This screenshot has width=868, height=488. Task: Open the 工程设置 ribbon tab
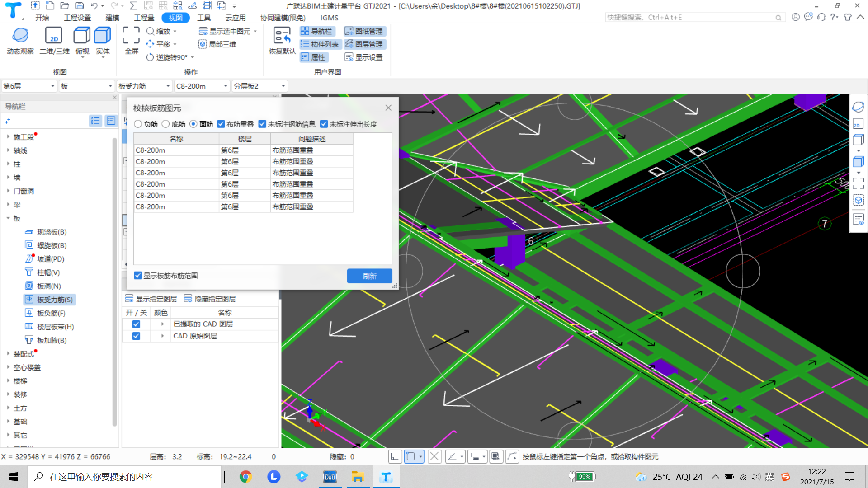point(77,18)
